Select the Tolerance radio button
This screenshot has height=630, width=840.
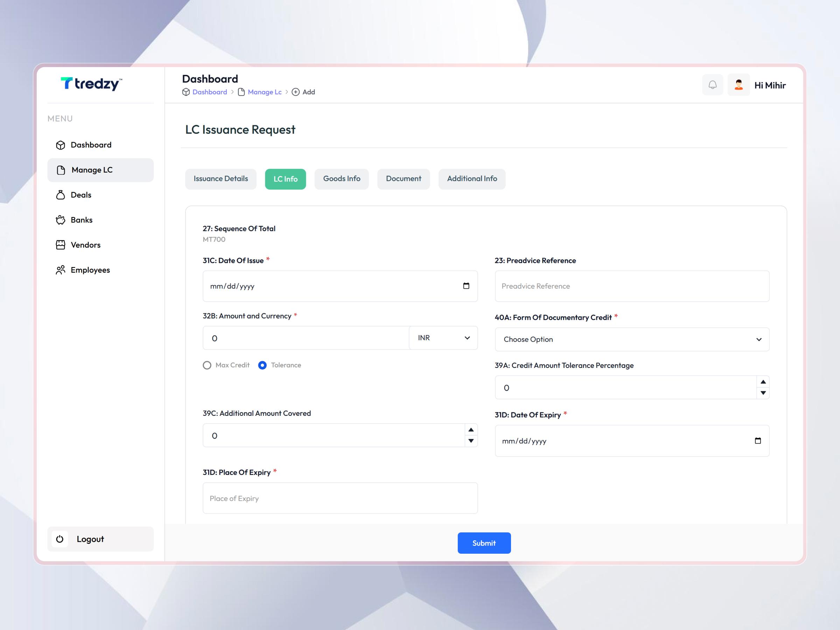coord(262,365)
